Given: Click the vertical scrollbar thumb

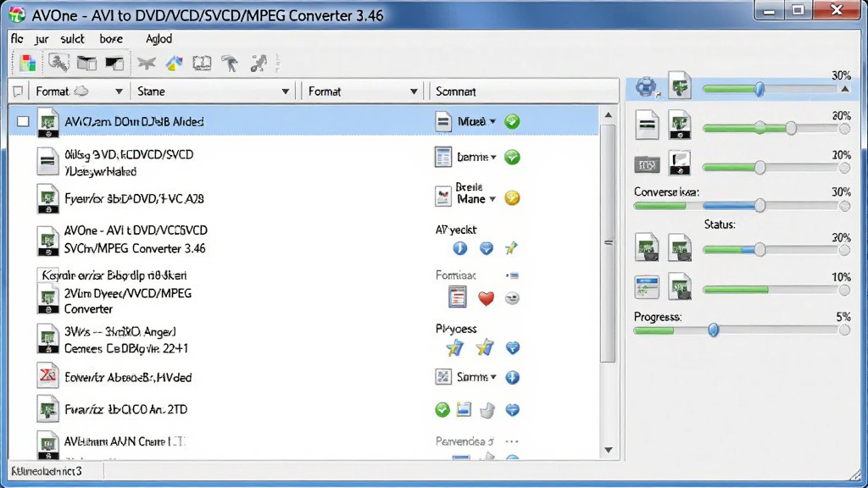Looking at the screenshot, I should [x=609, y=243].
